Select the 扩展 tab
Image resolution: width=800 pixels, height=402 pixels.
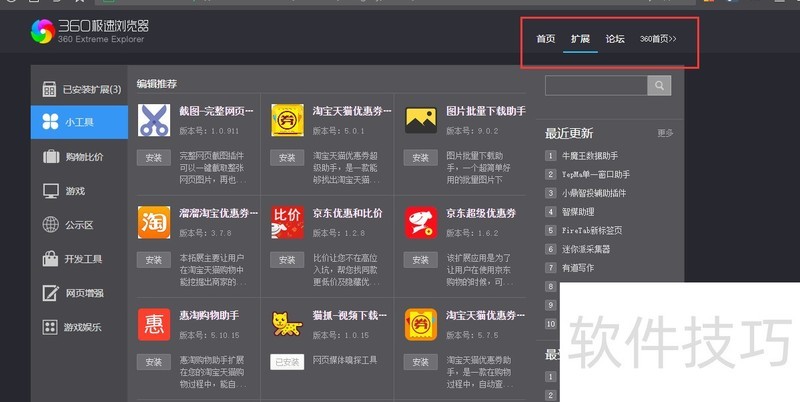point(580,39)
